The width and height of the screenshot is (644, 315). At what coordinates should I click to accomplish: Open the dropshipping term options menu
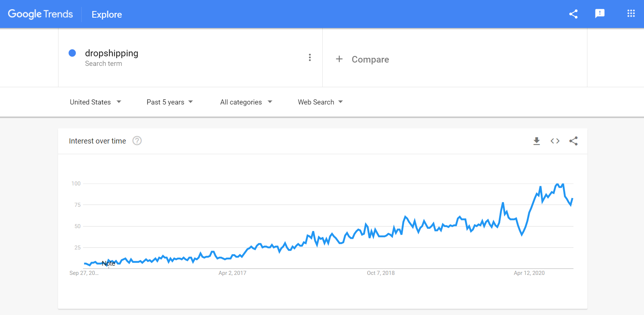(310, 57)
